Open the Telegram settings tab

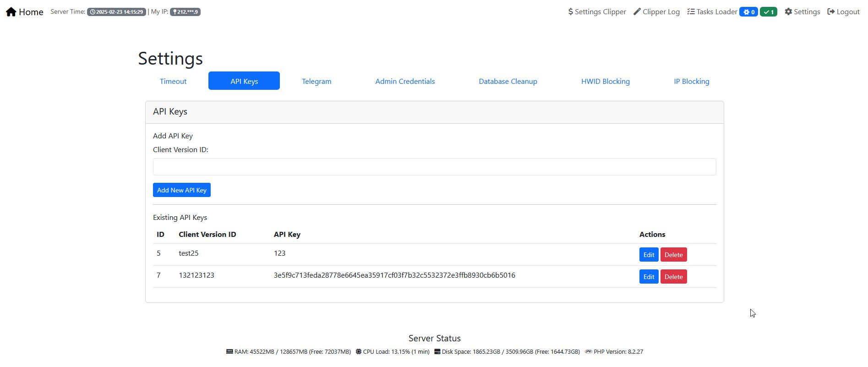tap(317, 81)
